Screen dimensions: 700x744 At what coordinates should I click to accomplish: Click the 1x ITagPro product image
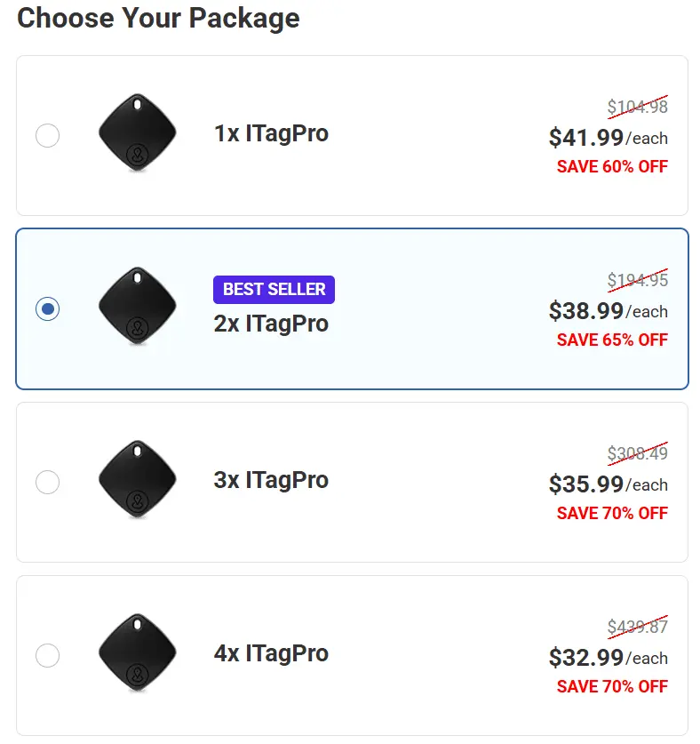138,133
